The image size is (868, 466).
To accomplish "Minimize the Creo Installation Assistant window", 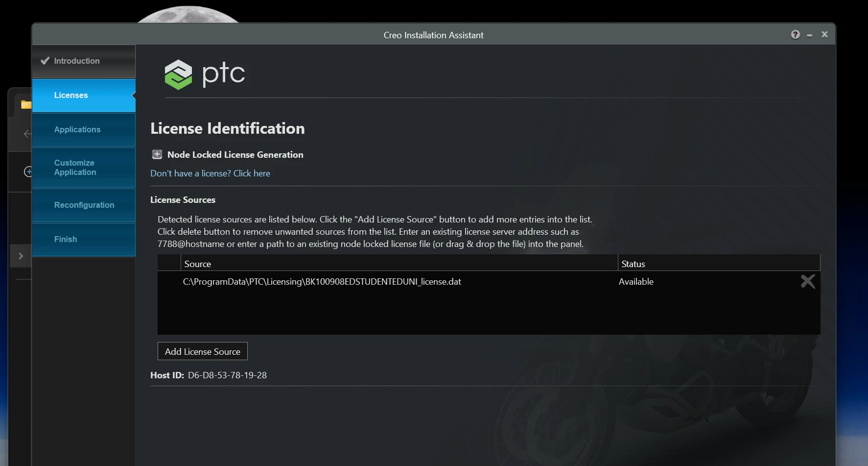I will (x=810, y=35).
